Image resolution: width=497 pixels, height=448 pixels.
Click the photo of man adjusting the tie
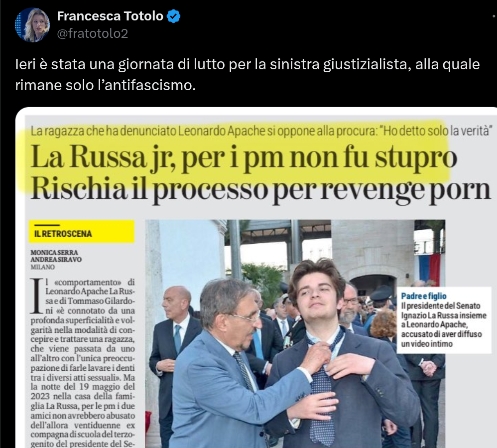[295, 334]
